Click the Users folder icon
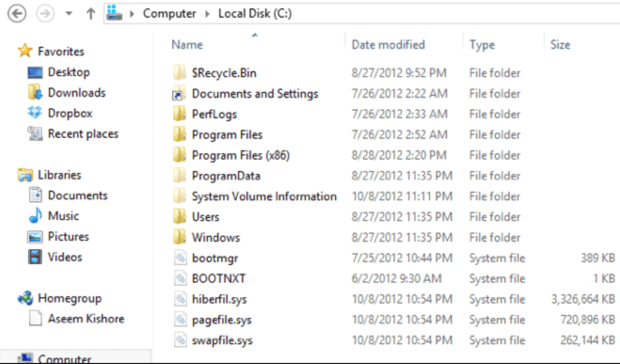The height and width of the screenshot is (364, 620). click(179, 216)
